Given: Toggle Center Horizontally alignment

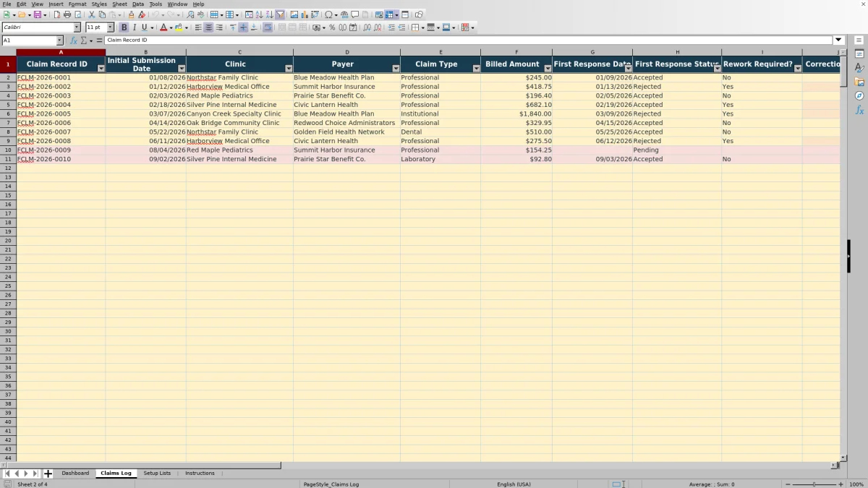Looking at the screenshot, I should coord(208,27).
